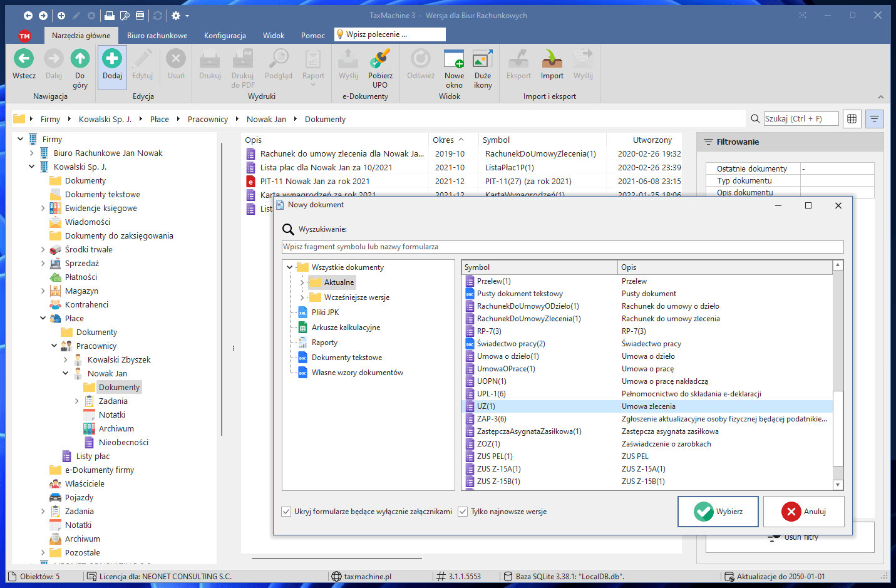Click the grid view icon beside search
The height and width of the screenshot is (588, 896).
tap(852, 119)
